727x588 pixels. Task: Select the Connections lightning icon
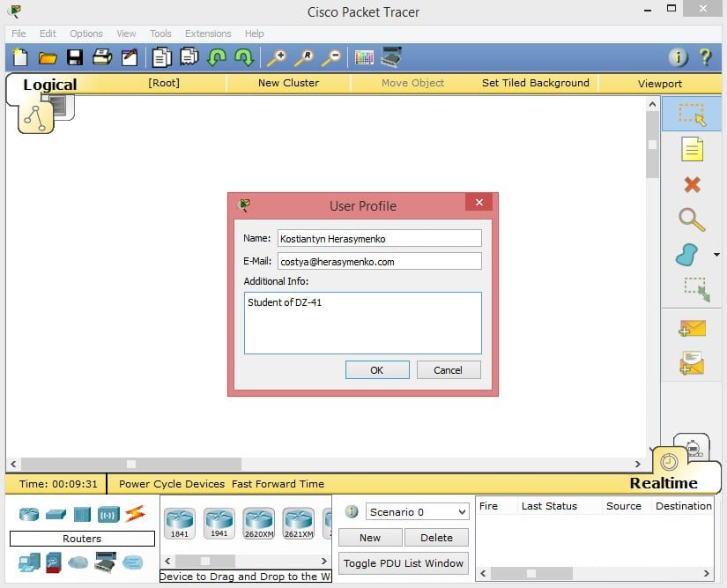tap(135, 514)
